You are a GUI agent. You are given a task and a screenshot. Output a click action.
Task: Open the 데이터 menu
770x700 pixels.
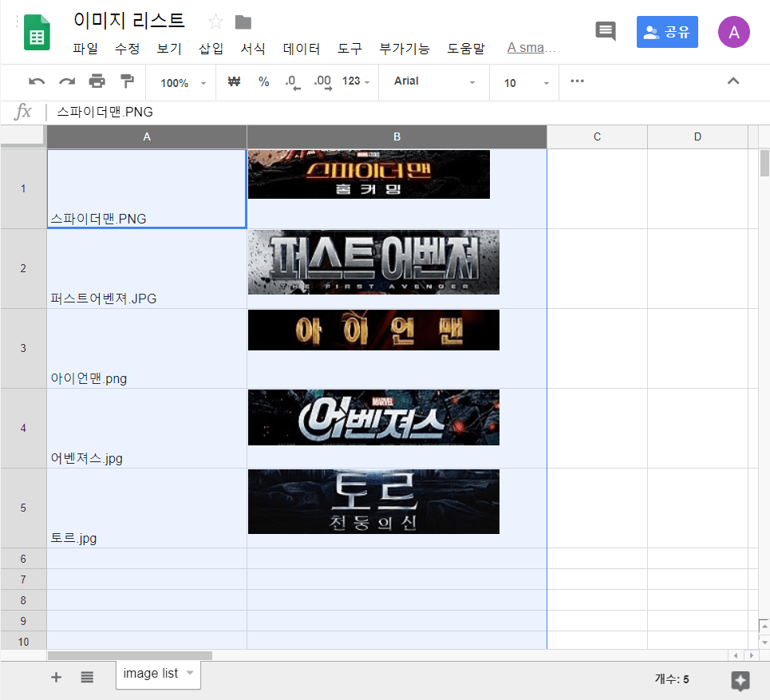point(302,49)
